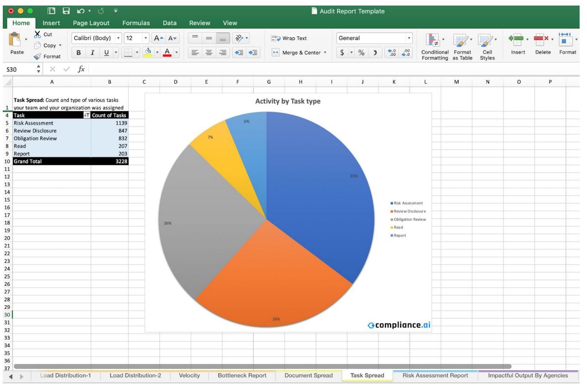Click the Percent Style icon
This screenshot has height=392, width=587.
pyautogui.click(x=361, y=53)
